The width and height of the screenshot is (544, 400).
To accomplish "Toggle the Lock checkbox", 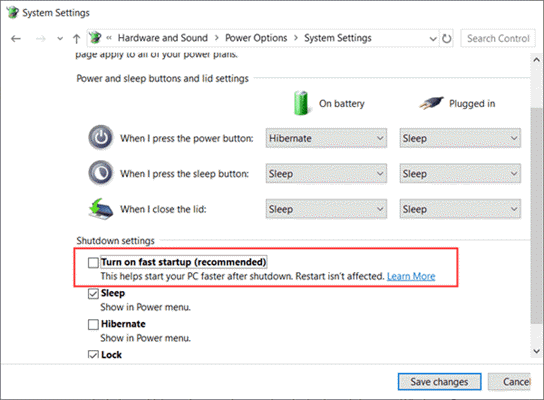I will (93, 355).
